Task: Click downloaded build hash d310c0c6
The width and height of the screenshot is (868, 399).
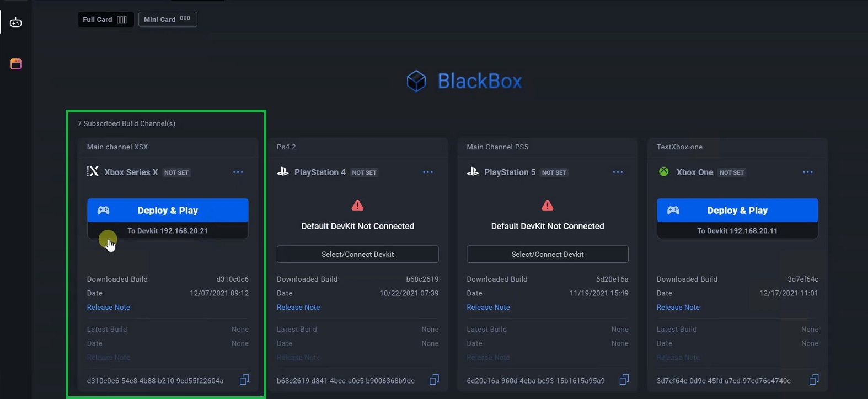Action: click(x=232, y=279)
